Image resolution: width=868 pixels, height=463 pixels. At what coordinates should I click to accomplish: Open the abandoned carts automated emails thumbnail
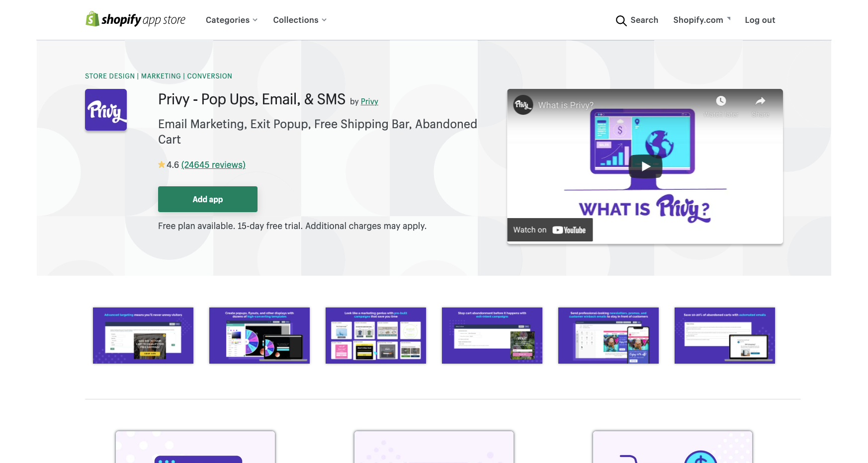pos(725,335)
